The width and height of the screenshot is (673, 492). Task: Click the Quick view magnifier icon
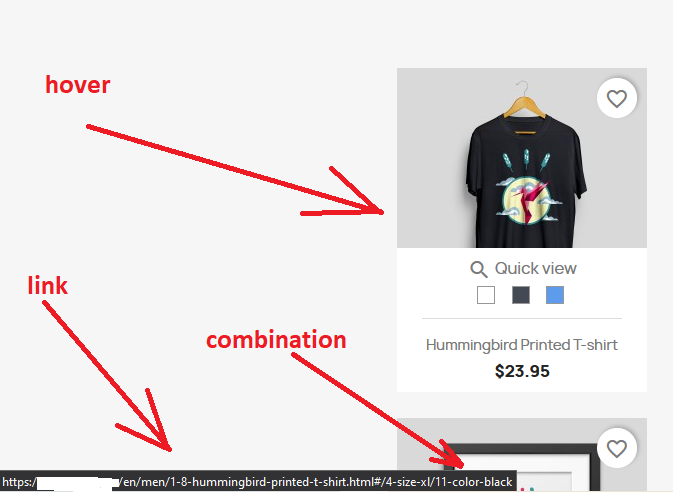(478, 270)
